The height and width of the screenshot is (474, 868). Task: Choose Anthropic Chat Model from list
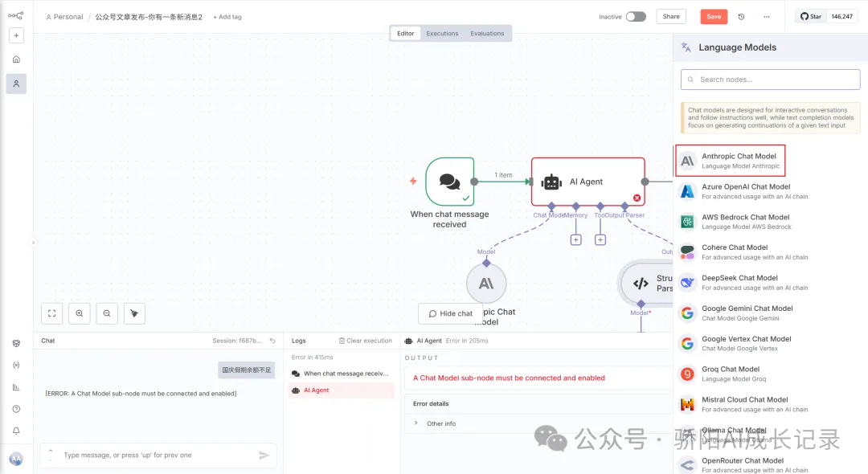coord(730,161)
